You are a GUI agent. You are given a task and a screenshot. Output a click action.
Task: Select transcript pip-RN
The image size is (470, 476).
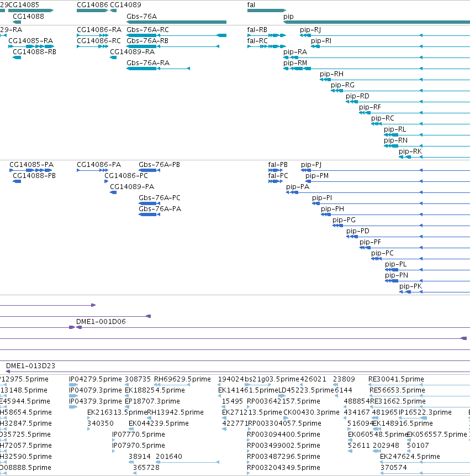pyautogui.click(x=427, y=146)
